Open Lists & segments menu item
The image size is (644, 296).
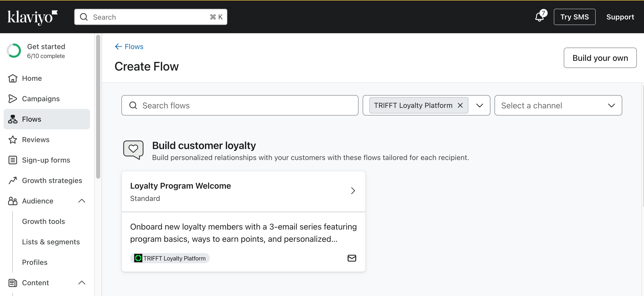(51, 242)
